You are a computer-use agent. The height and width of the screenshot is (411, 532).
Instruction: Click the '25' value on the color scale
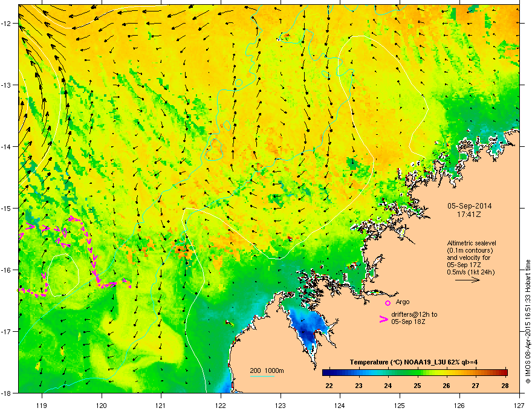point(417,386)
